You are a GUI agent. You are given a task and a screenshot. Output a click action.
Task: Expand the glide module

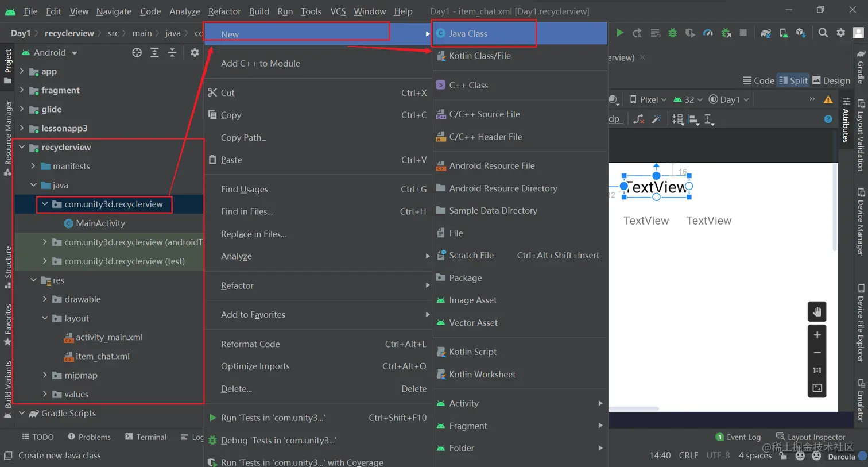click(x=22, y=109)
